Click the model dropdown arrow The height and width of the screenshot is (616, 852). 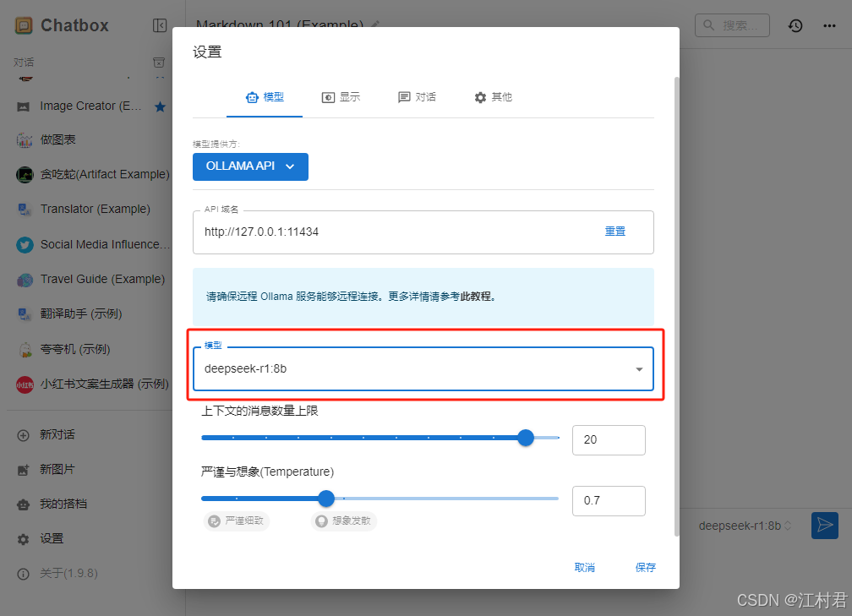(639, 369)
